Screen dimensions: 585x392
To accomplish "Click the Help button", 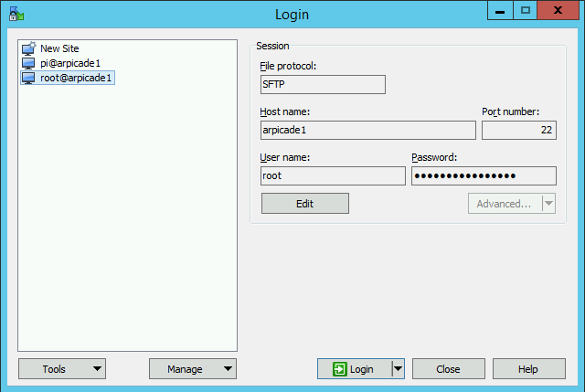I will pos(528,369).
